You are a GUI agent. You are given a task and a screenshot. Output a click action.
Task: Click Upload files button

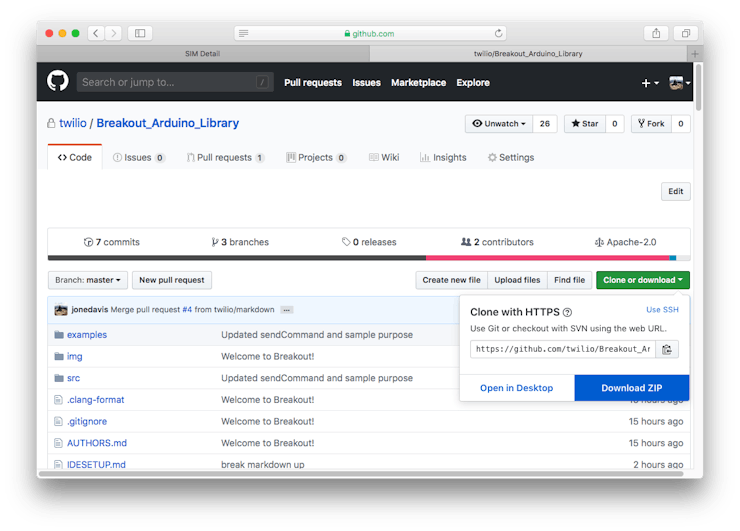tap(517, 280)
